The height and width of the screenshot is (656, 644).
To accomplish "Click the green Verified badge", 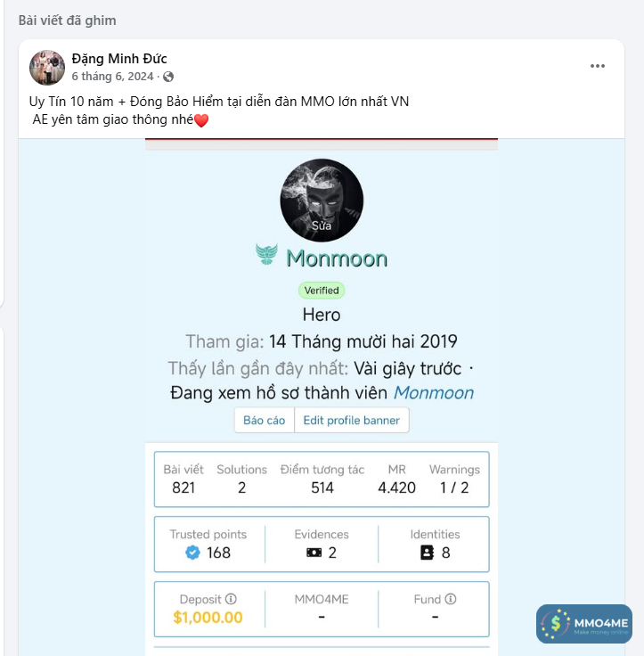I will tap(322, 290).
